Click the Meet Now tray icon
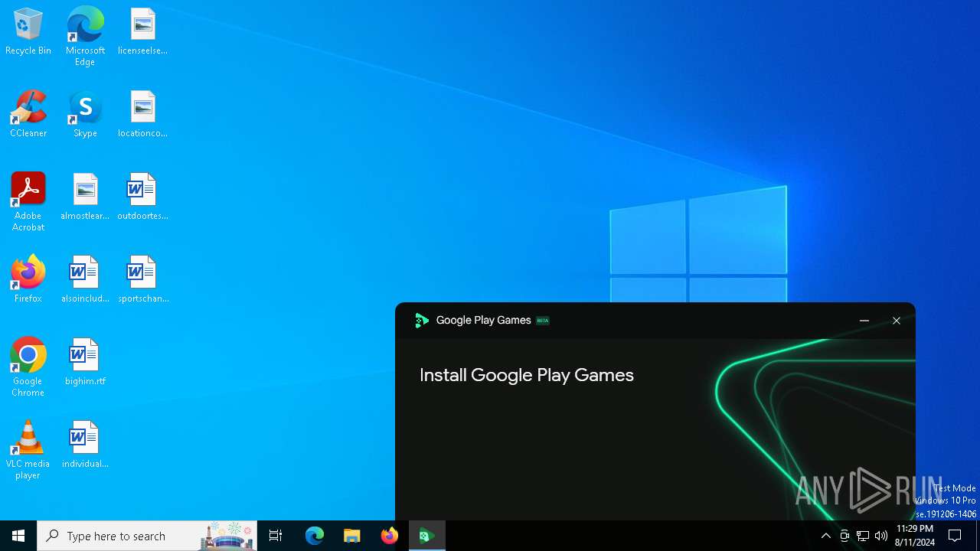 844,536
